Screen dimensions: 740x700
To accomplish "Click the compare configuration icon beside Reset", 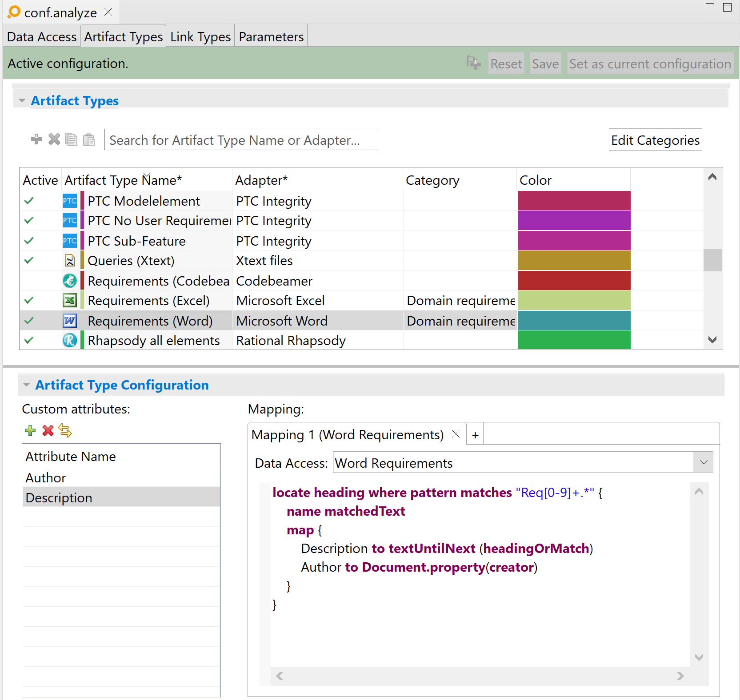I will tap(473, 63).
